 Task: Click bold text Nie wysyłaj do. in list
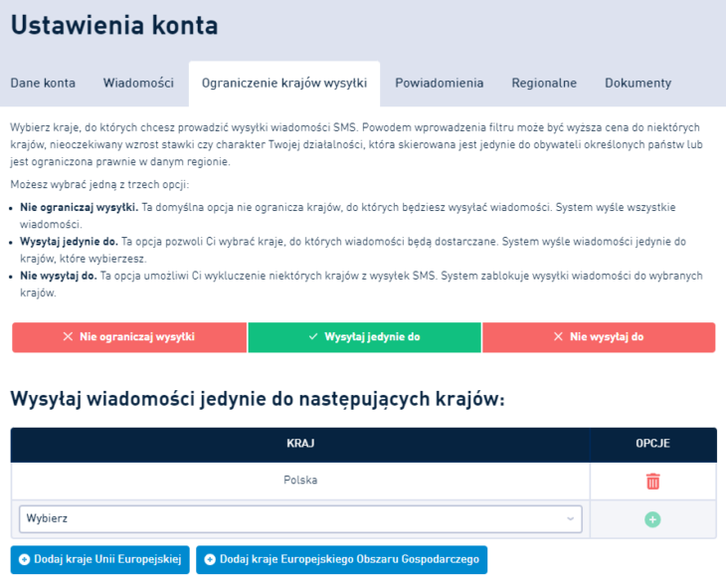59,277
